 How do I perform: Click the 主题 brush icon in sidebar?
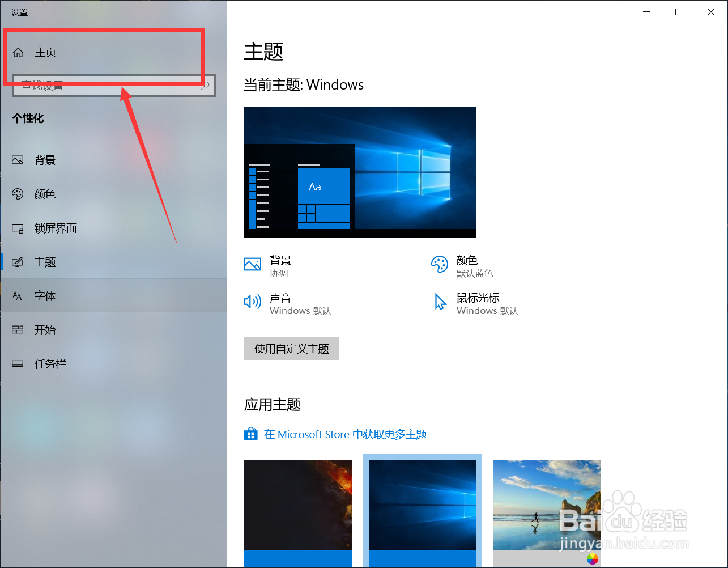pyautogui.click(x=18, y=262)
